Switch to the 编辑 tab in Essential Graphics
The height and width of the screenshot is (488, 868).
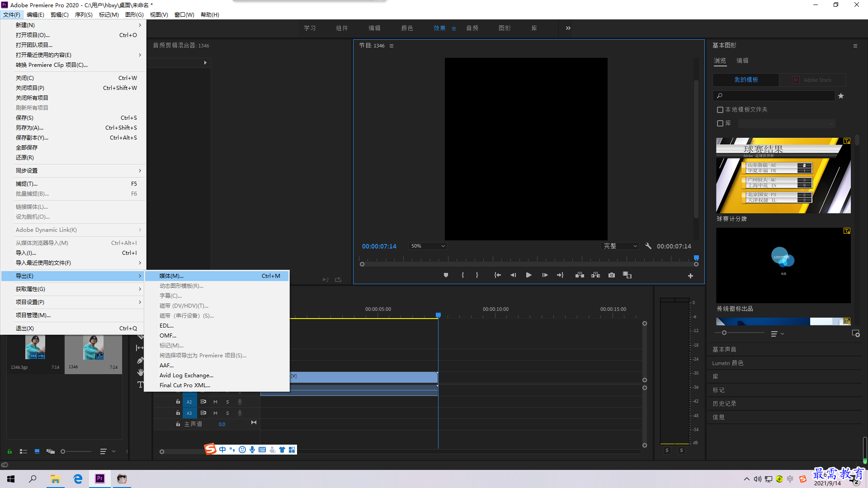tap(742, 61)
